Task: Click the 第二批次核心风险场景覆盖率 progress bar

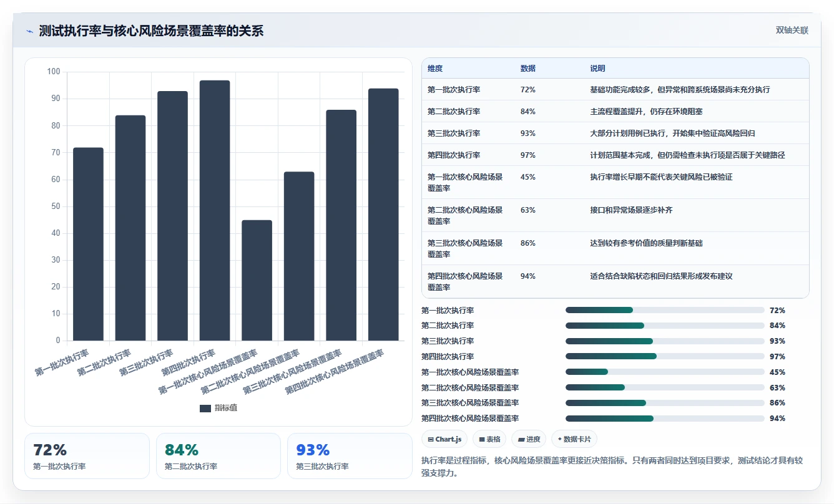Action: pyautogui.click(x=665, y=387)
